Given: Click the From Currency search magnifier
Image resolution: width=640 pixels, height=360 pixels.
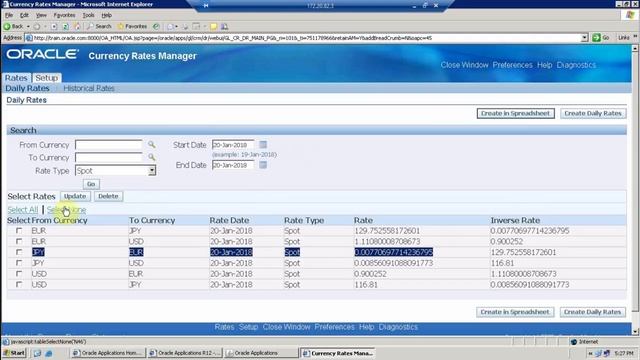Looking at the screenshot, I should coord(151,144).
